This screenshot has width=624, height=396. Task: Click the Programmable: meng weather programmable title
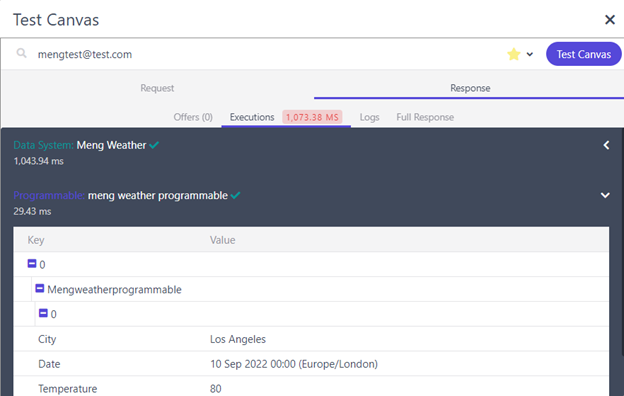pyautogui.click(x=121, y=195)
